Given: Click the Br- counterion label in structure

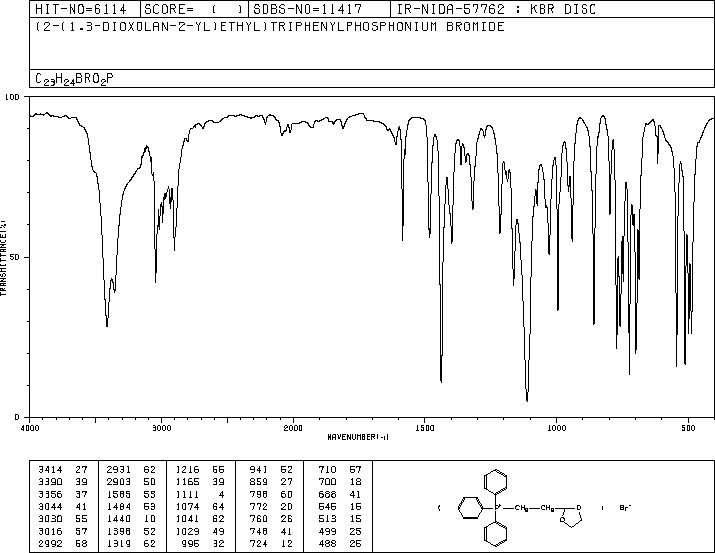Looking at the screenshot, I should pyautogui.click(x=625, y=507).
